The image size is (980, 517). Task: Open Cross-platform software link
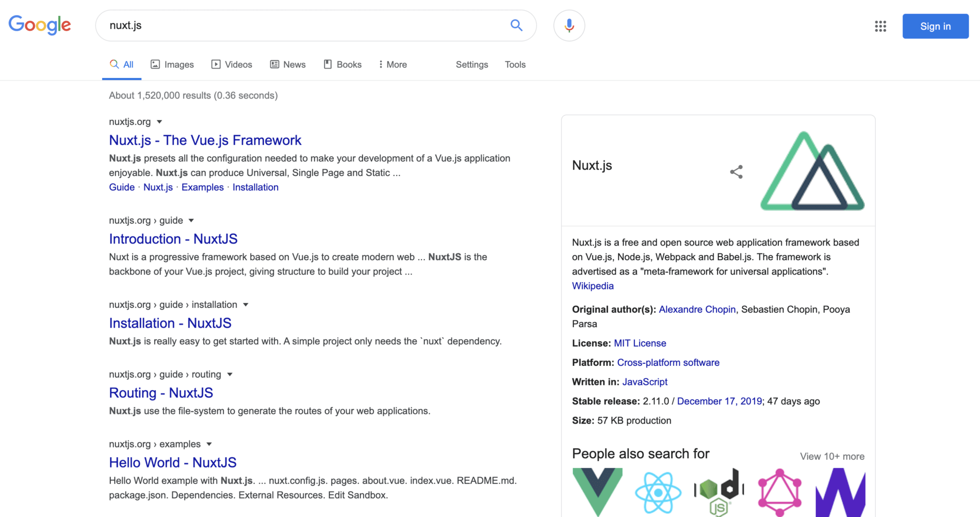tap(668, 363)
